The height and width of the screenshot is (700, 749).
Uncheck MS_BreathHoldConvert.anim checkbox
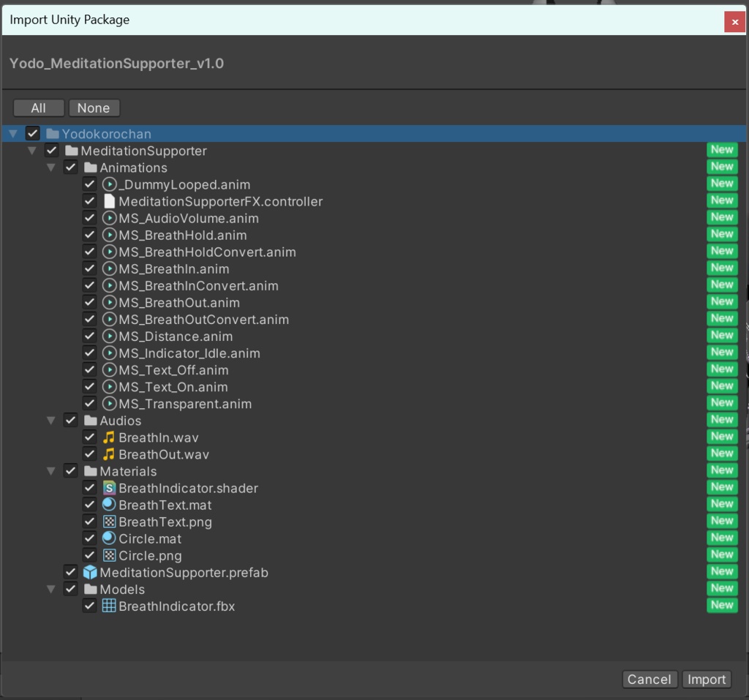pos(90,252)
